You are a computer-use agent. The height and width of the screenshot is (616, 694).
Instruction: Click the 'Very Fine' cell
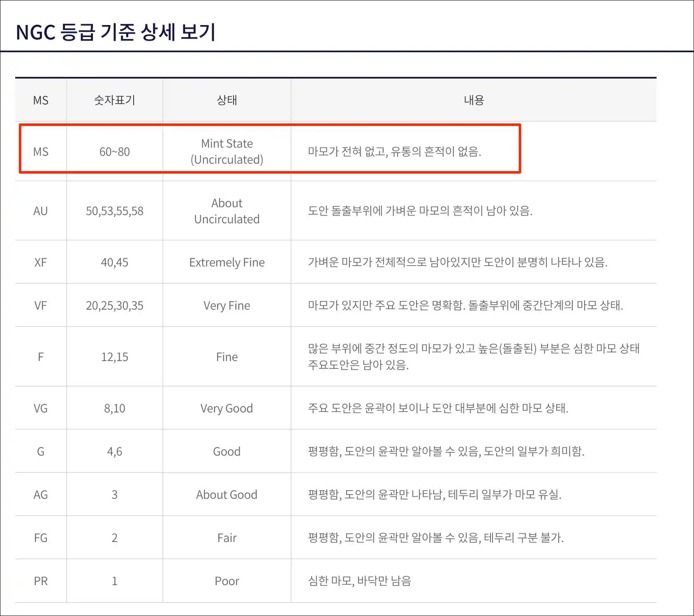point(227,306)
